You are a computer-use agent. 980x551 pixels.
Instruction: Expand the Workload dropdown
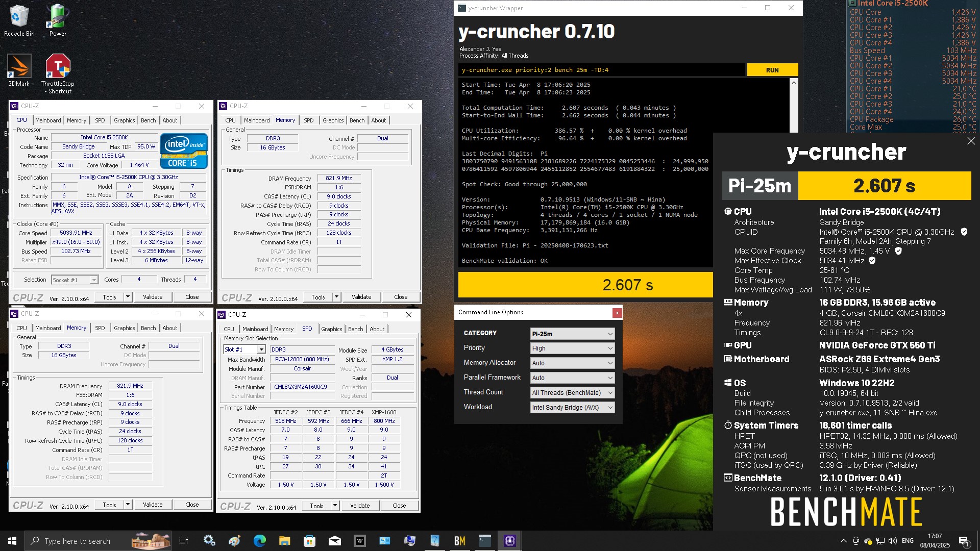point(572,408)
